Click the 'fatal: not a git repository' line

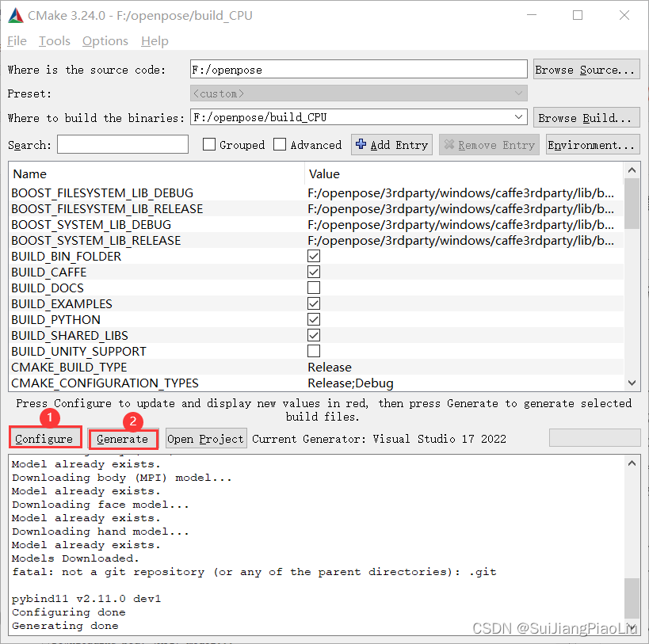(254, 572)
